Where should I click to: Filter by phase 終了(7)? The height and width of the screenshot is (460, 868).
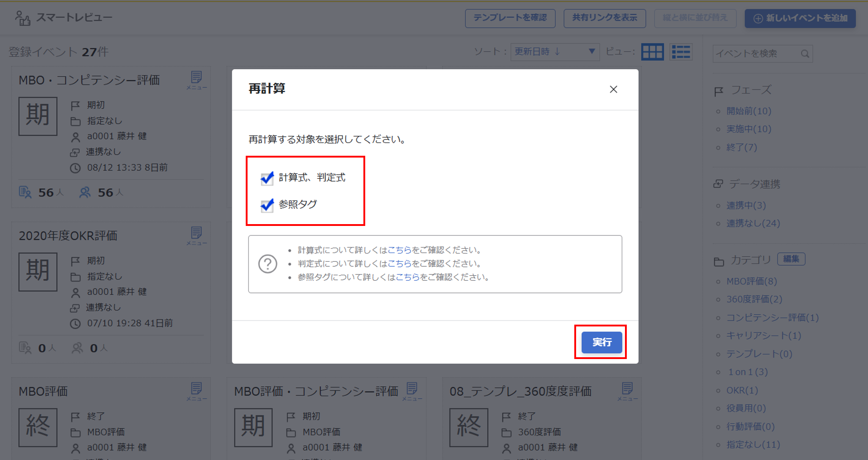[x=742, y=147]
